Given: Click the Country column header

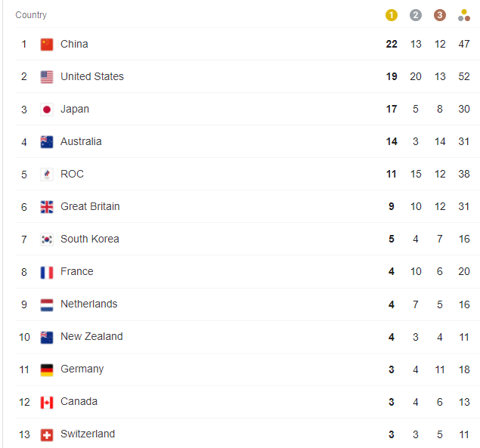Looking at the screenshot, I should (x=31, y=15).
